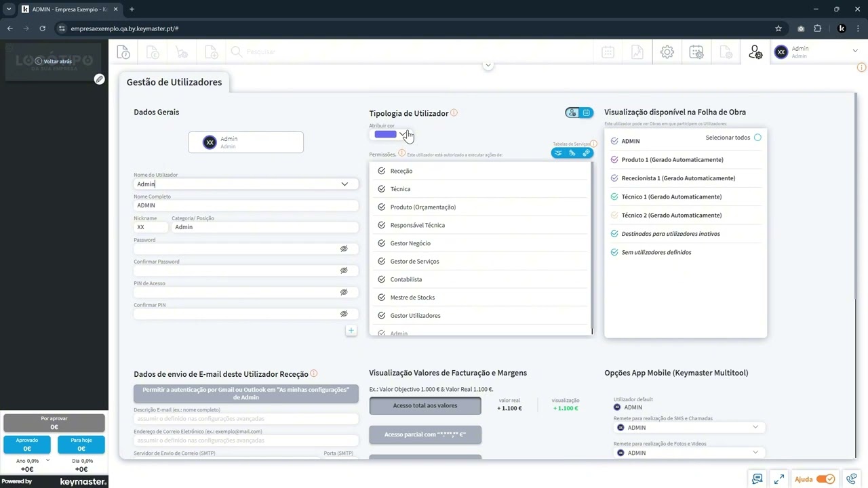Click the greyed chart document toolbar icon
Image resolution: width=868 pixels, height=488 pixels.
637,52
